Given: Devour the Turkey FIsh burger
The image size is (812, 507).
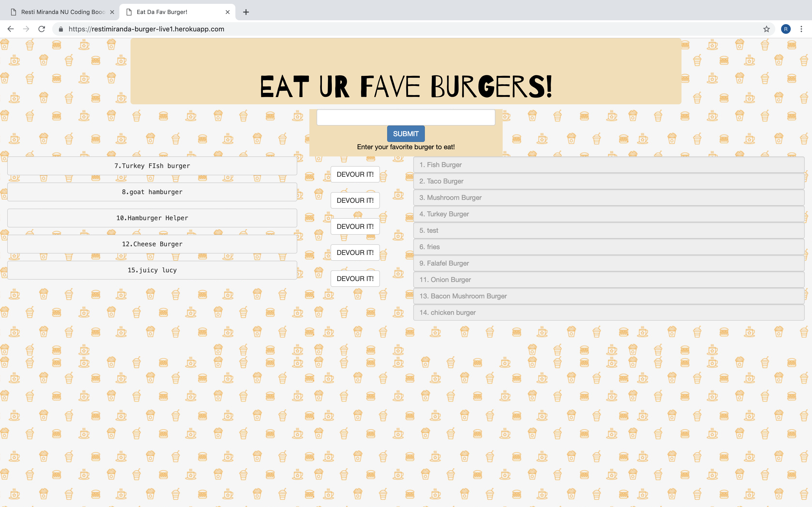Looking at the screenshot, I should click(x=355, y=174).
